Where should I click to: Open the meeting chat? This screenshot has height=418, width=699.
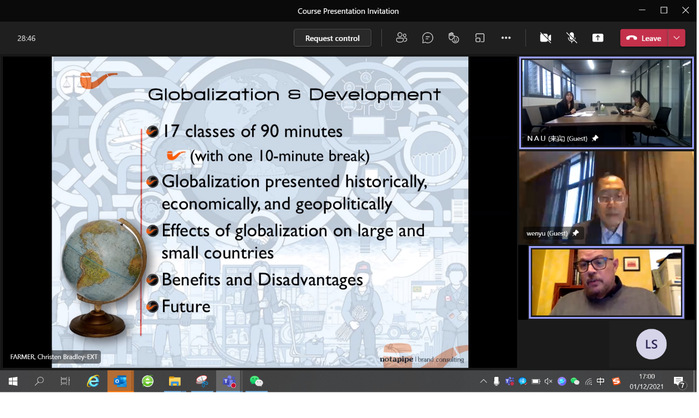click(x=427, y=38)
